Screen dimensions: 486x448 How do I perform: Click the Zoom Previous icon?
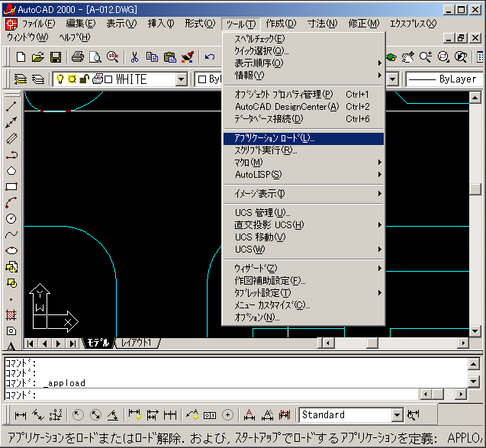coord(461,57)
